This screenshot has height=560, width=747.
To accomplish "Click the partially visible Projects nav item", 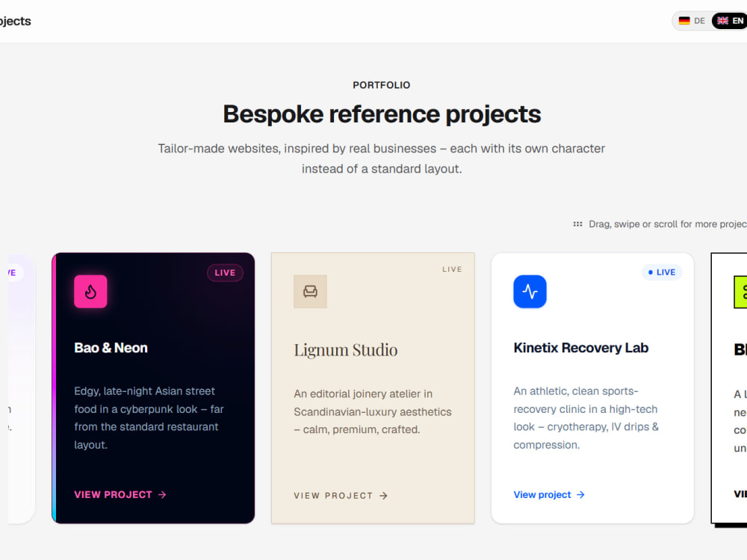I will [15, 21].
